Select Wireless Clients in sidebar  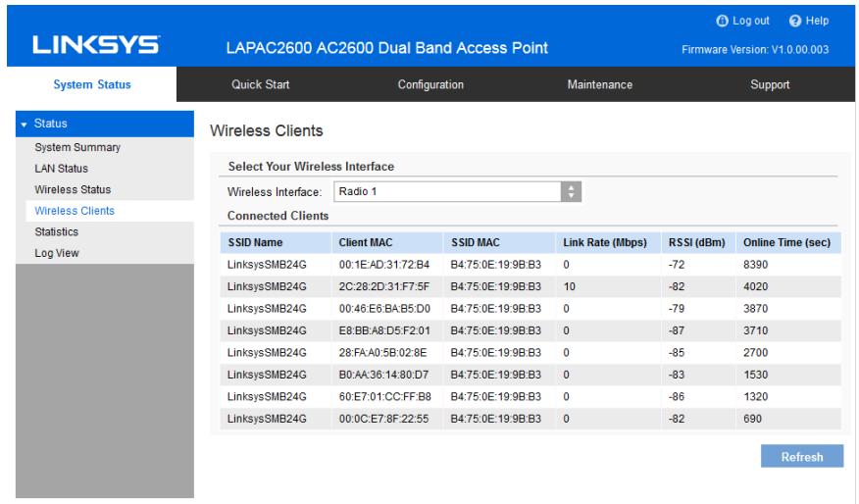(75, 211)
